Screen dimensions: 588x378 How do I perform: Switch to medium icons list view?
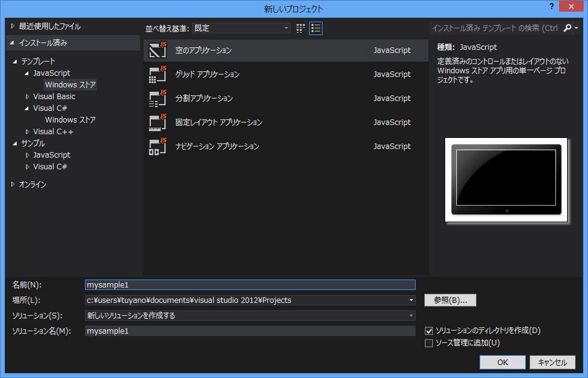point(316,28)
